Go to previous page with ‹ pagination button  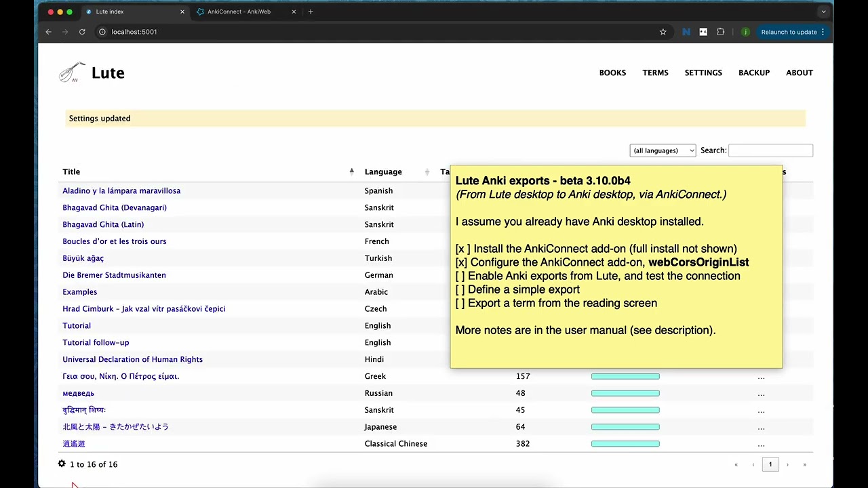(753, 465)
